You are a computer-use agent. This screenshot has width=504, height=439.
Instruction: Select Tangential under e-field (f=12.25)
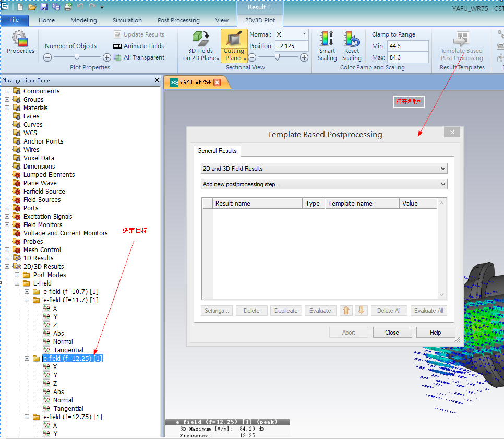[x=68, y=408]
